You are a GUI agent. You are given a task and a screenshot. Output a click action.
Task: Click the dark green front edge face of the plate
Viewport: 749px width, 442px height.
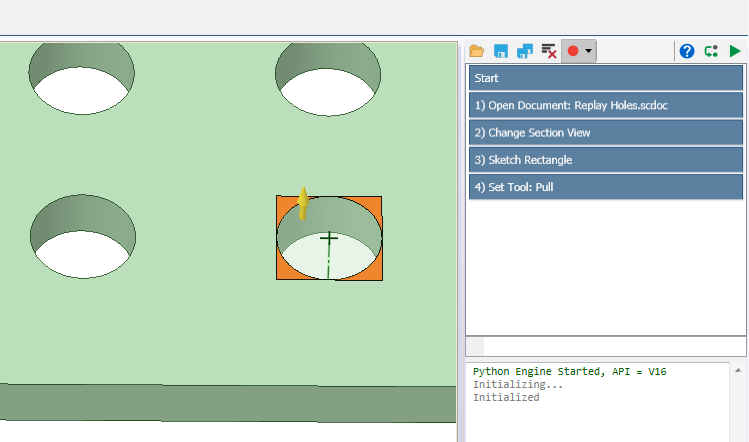[228, 403]
